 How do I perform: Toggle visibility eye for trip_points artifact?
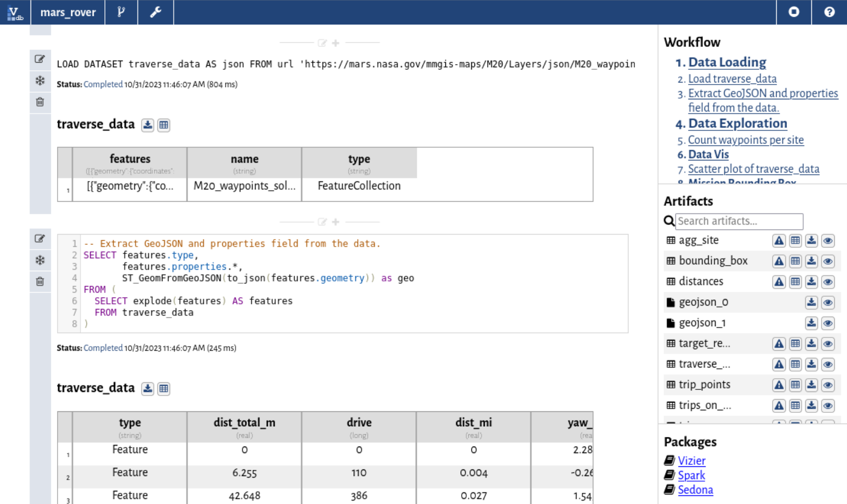[828, 385]
